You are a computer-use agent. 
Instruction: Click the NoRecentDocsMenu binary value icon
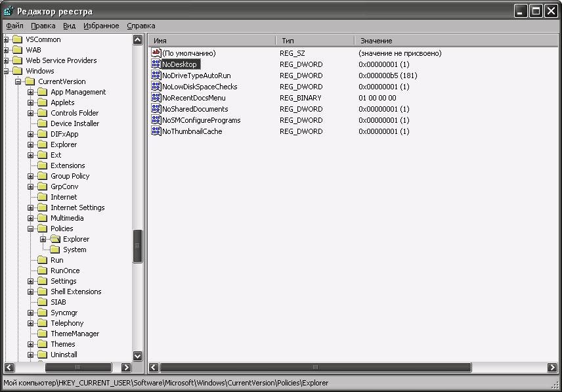tap(156, 97)
